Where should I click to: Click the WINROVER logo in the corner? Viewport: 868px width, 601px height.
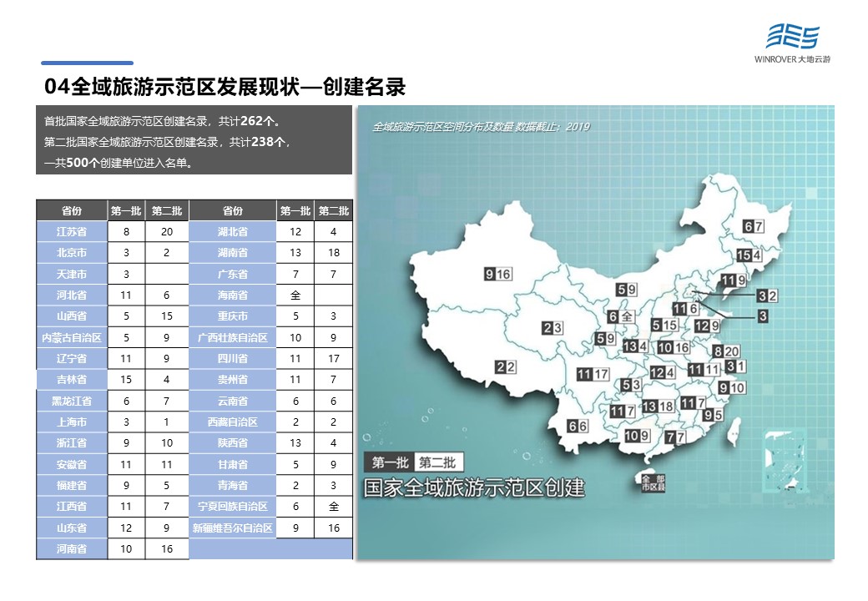[792, 43]
